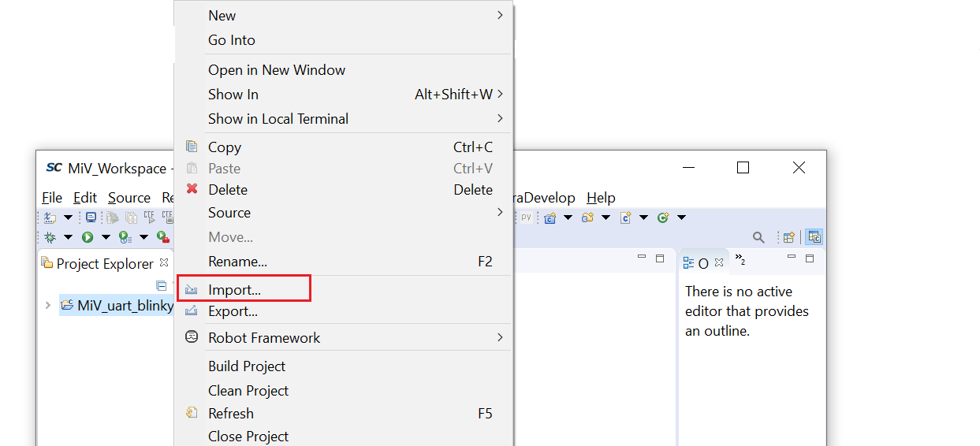Show hidden views via the »2 chevron
Image resolution: width=980 pixels, height=446 pixels.
click(x=740, y=258)
